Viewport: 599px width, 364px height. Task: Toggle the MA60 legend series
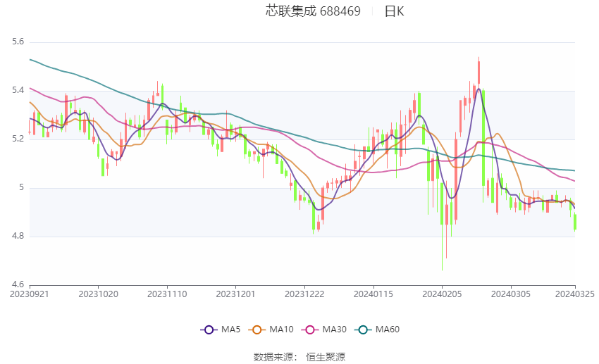(x=377, y=330)
